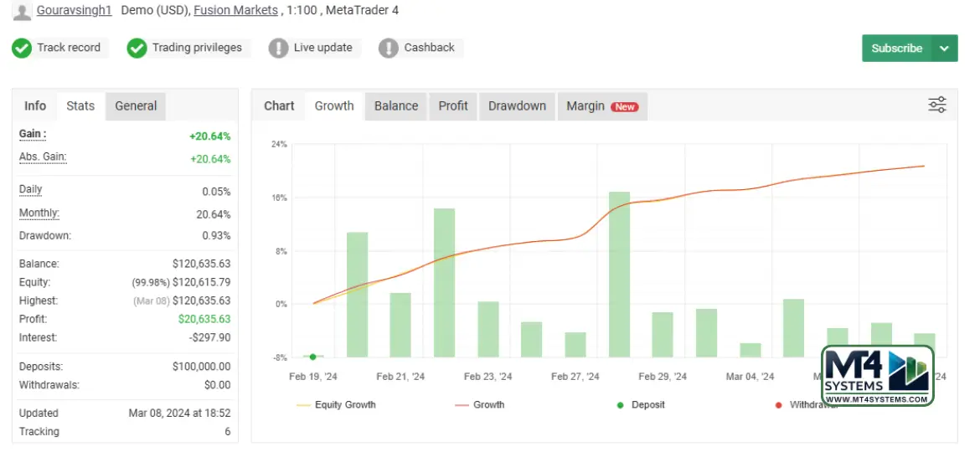Click the Trading privileges checkmark icon
980x452 pixels.
(x=137, y=48)
